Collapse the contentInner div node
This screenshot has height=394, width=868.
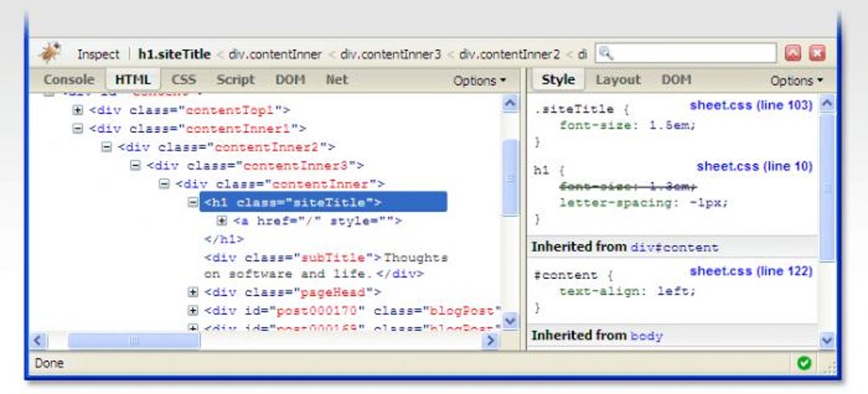(164, 184)
